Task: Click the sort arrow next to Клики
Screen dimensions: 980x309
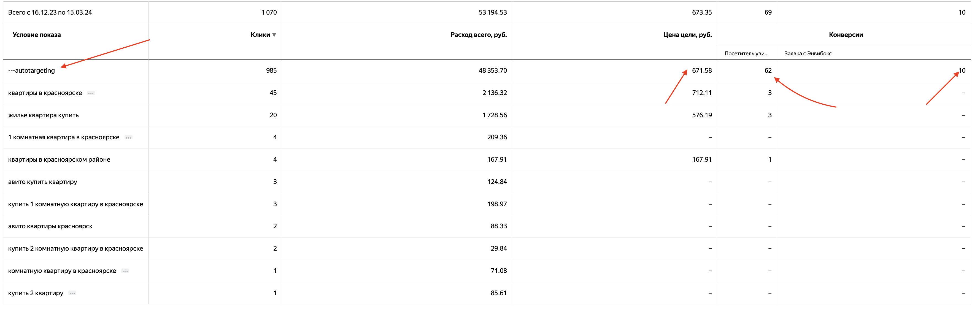Action: (274, 35)
